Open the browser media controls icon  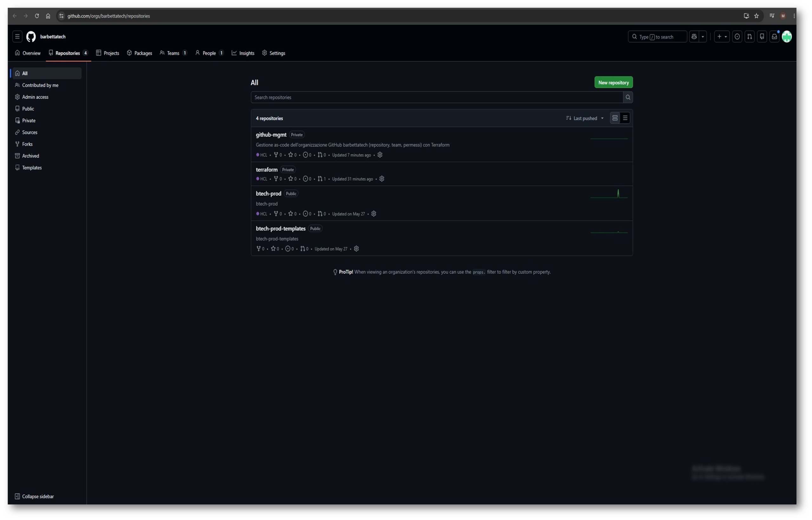coord(772,16)
